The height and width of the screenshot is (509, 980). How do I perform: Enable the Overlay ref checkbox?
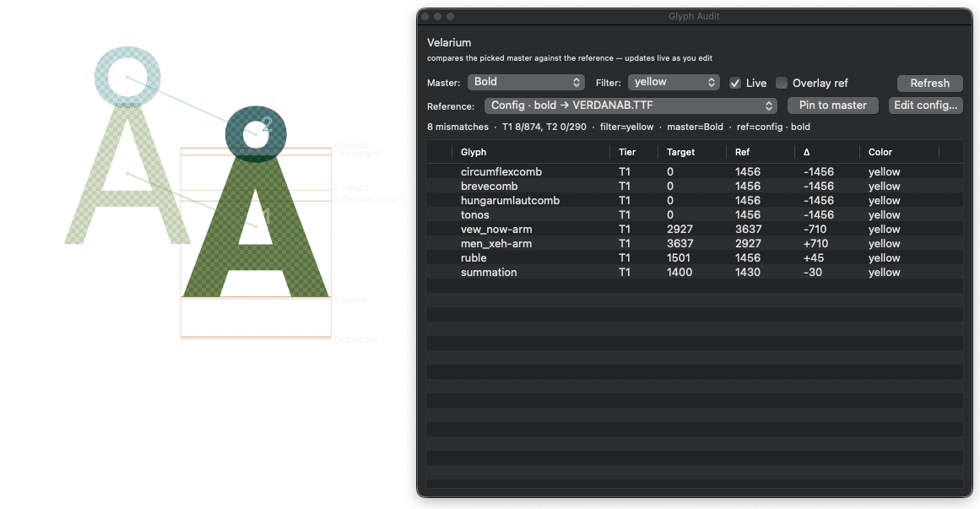(x=782, y=84)
